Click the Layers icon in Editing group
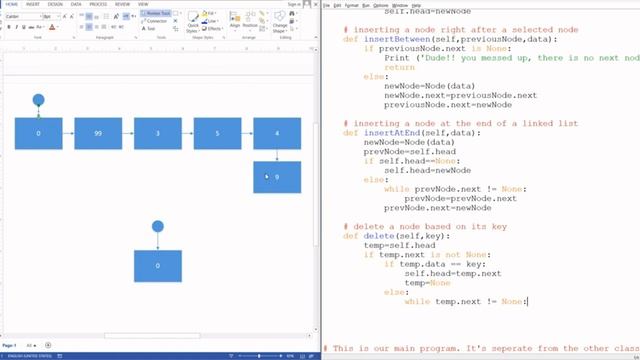 [291, 21]
